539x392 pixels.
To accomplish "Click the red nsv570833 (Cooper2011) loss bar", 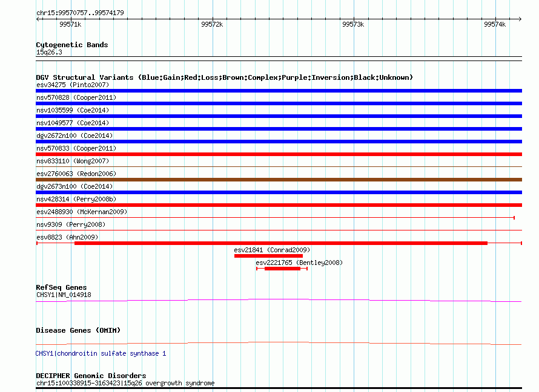I will pyautogui.click(x=279, y=154).
